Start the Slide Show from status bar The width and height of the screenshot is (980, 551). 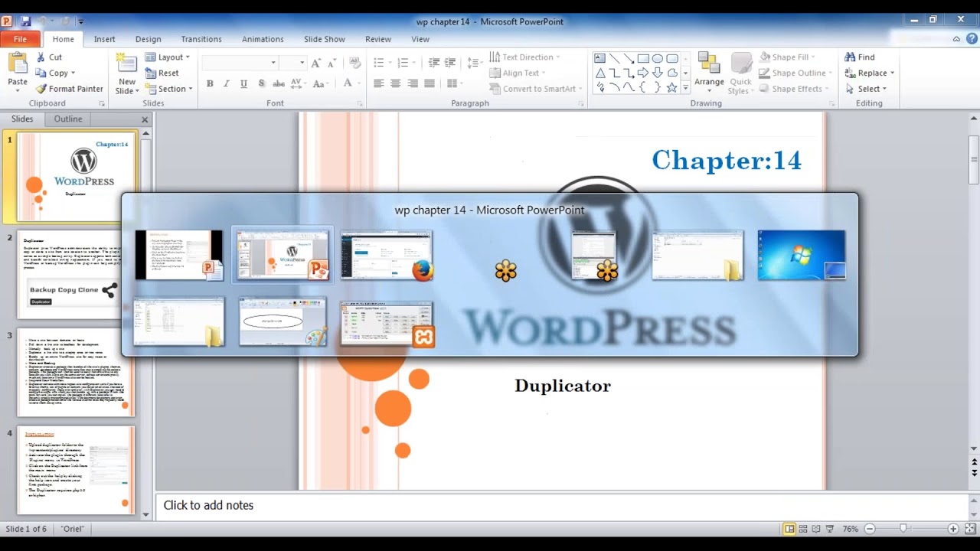pyautogui.click(x=831, y=529)
